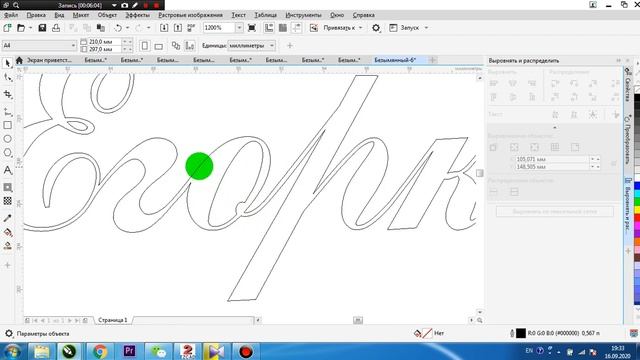Open the undo history dropdown arrow

127,28
